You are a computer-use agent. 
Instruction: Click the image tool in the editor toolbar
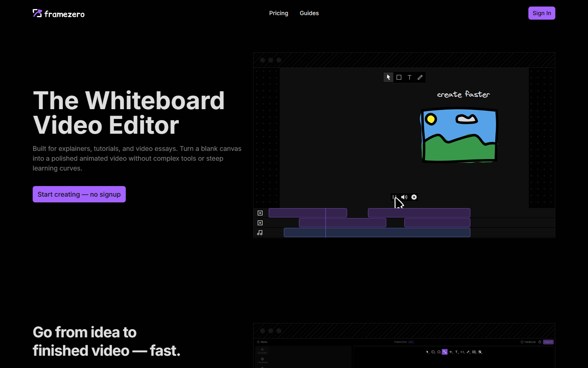pos(474,352)
